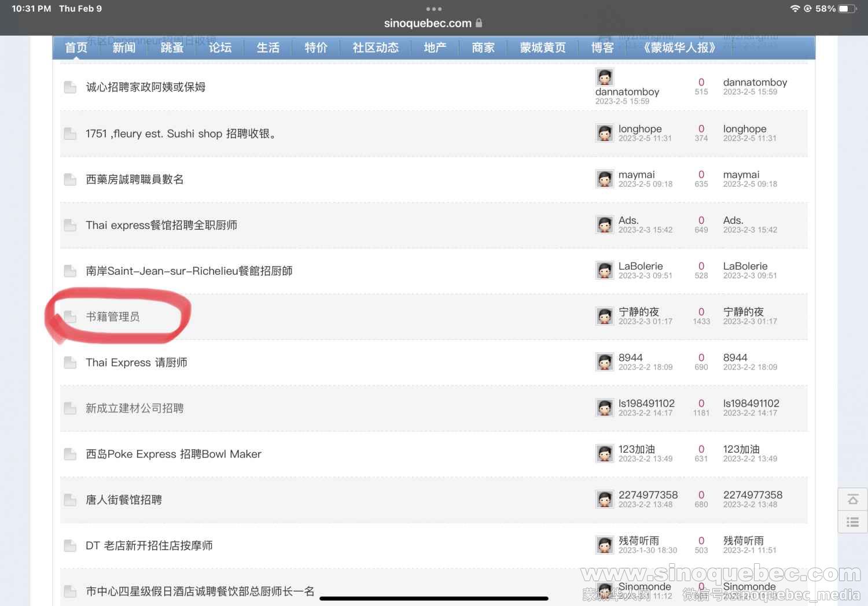The width and height of the screenshot is (868, 606).
Task: Select 蒙城黄页 in navigation bar
Action: (543, 47)
